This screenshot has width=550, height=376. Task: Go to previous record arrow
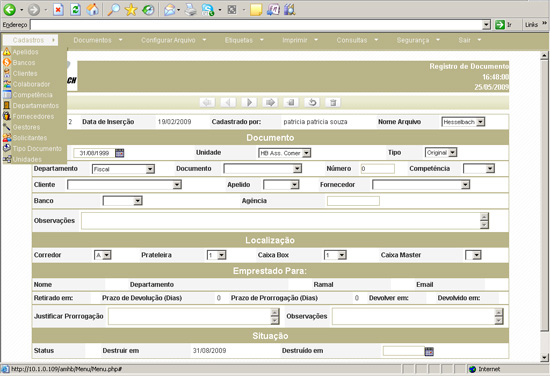pyautogui.click(x=228, y=102)
